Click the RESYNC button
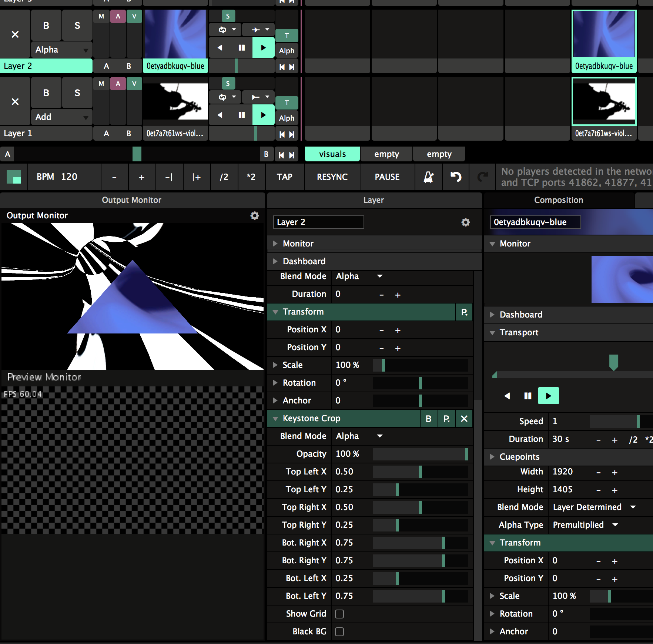 pyautogui.click(x=332, y=177)
